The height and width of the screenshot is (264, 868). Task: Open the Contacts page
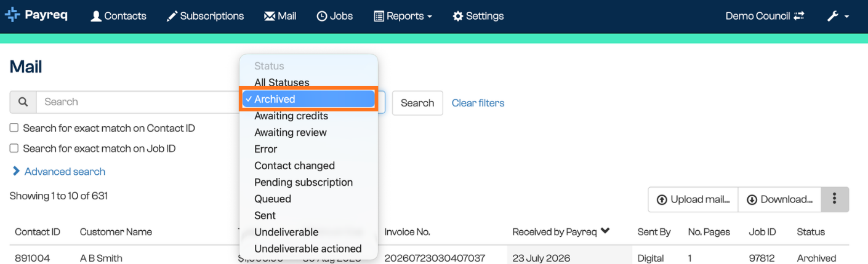(x=118, y=16)
